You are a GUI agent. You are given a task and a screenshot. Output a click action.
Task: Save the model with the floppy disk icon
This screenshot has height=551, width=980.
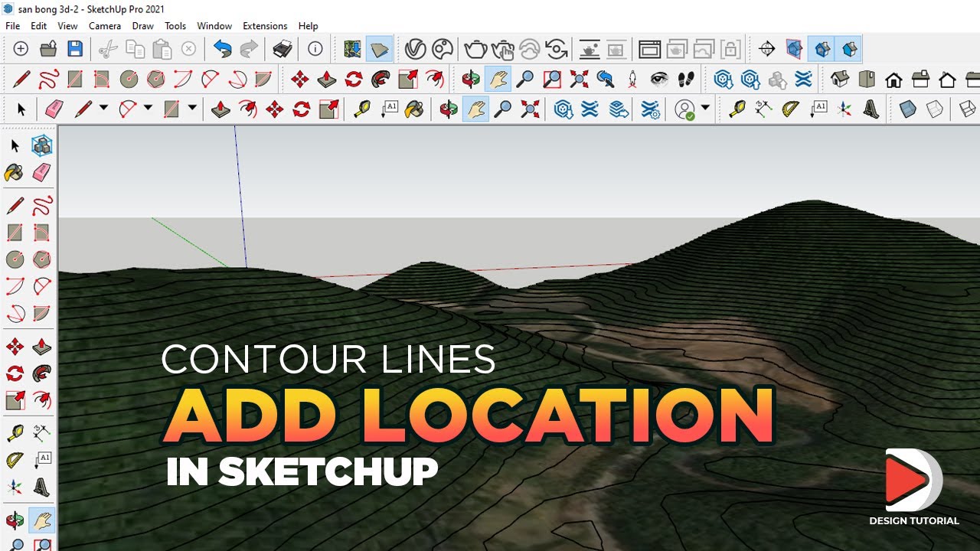click(x=74, y=50)
